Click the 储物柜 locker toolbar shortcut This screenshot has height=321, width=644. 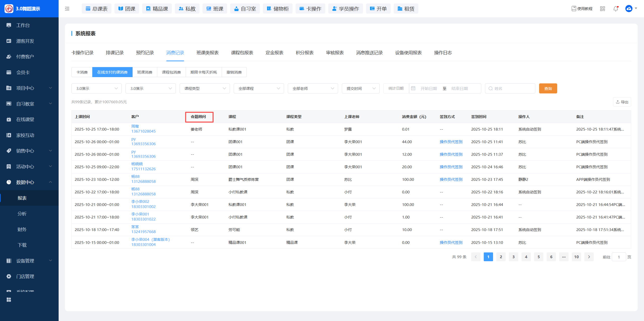[277, 9]
